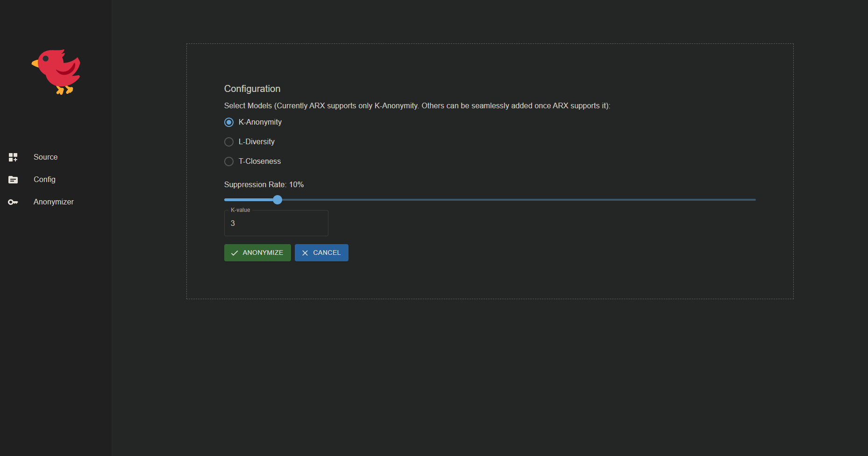
Task: Open the Source menu item
Action: 45,157
